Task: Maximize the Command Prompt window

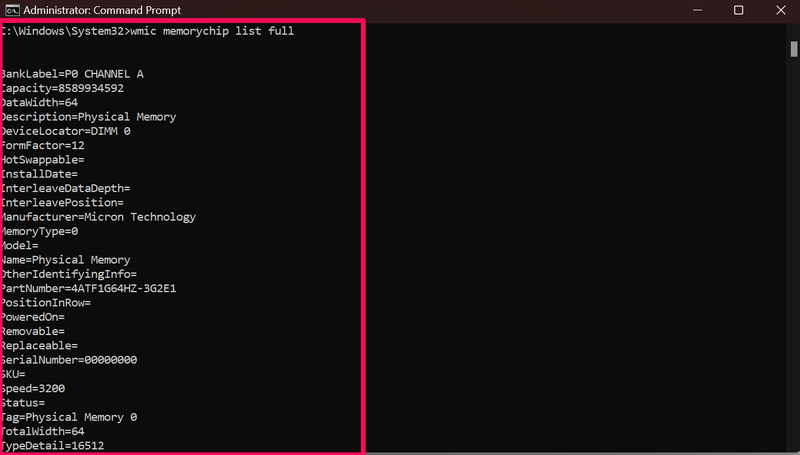Action: point(738,9)
